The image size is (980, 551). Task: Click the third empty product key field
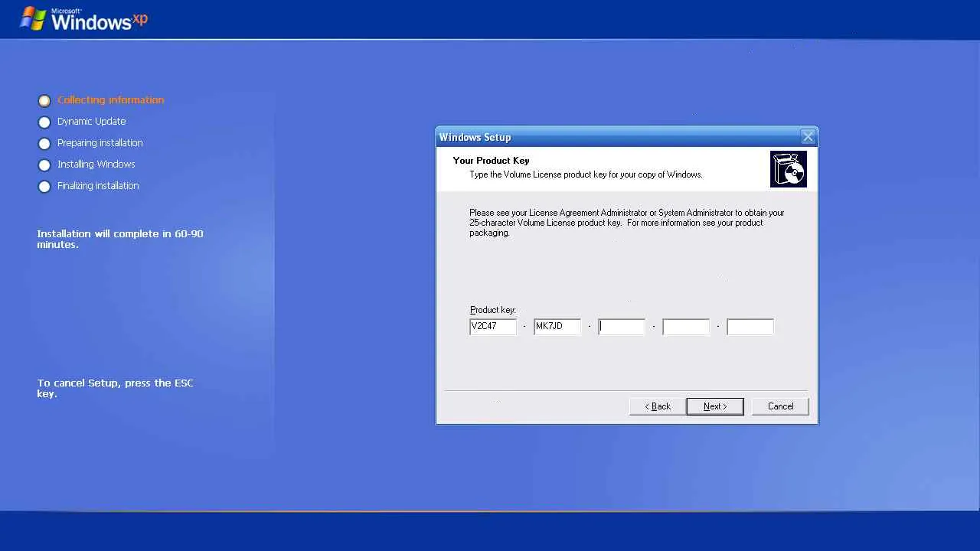click(622, 327)
